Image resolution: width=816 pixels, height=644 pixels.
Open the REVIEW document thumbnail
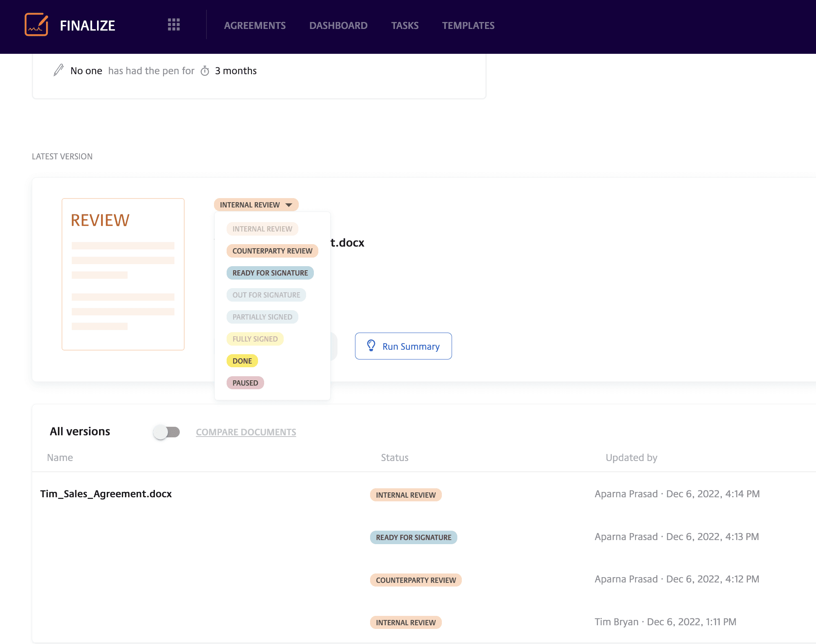[123, 274]
